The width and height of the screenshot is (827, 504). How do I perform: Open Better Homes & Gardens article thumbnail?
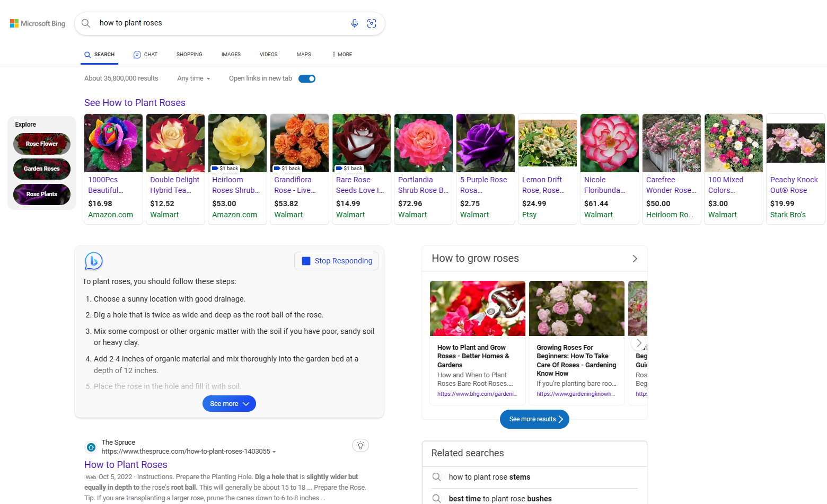point(478,308)
